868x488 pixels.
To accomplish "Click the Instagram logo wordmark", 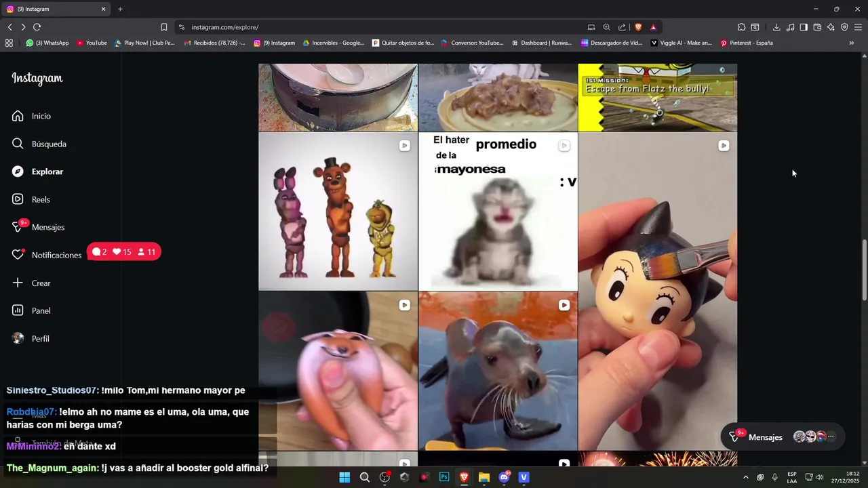I will pos(37,79).
